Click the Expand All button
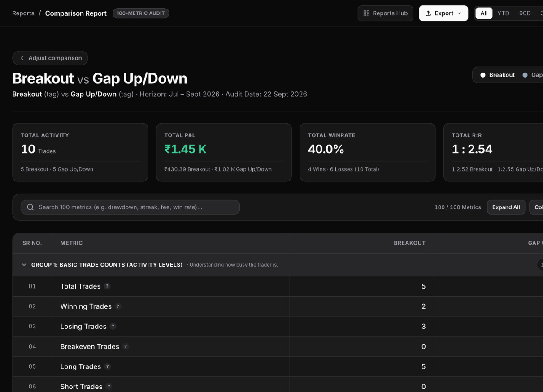Screen dimensions: 543x392 coord(506,207)
